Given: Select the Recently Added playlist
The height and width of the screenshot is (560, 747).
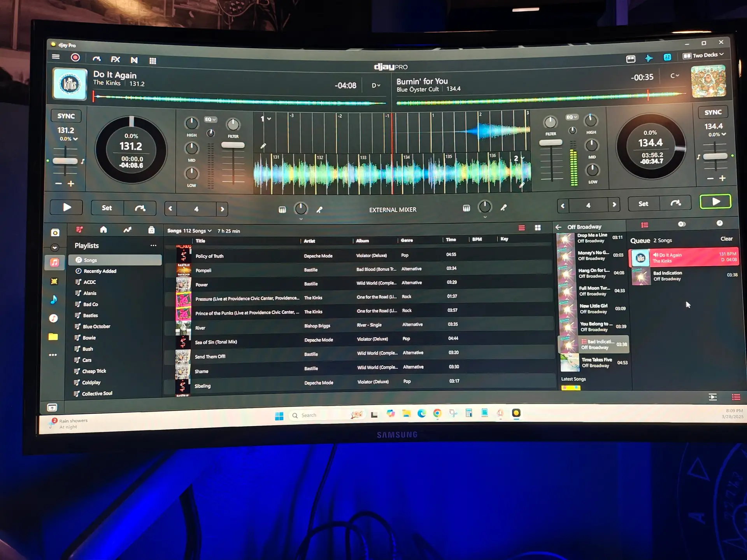Looking at the screenshot, I should pyautogui.click(x=116, y=271).
